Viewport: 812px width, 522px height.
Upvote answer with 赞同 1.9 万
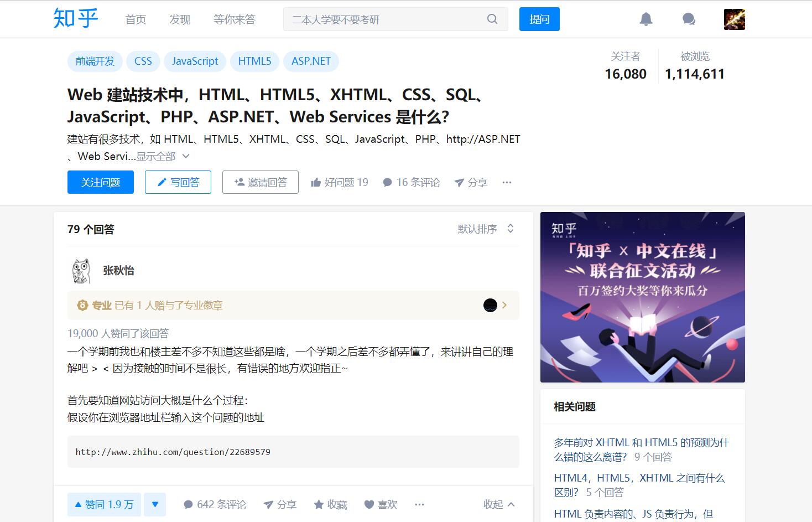point(104,504)
